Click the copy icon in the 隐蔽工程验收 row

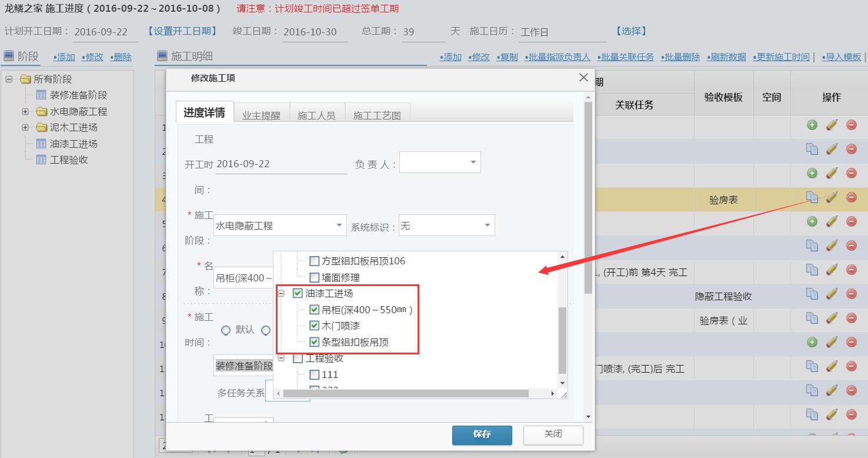point(812,294)
